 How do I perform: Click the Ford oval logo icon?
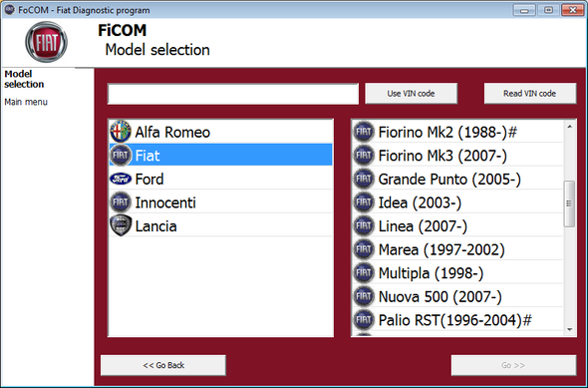pos(121,179)
